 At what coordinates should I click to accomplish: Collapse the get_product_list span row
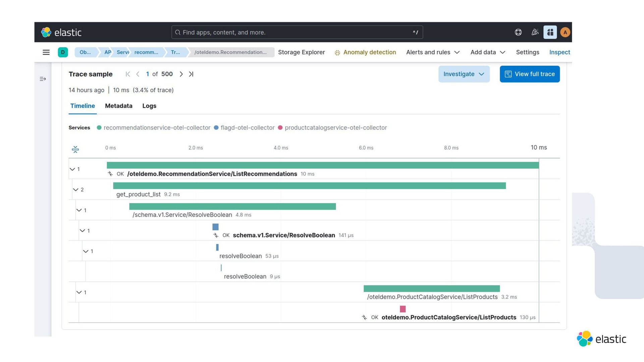pyautogui.click(x=76, y=190)
